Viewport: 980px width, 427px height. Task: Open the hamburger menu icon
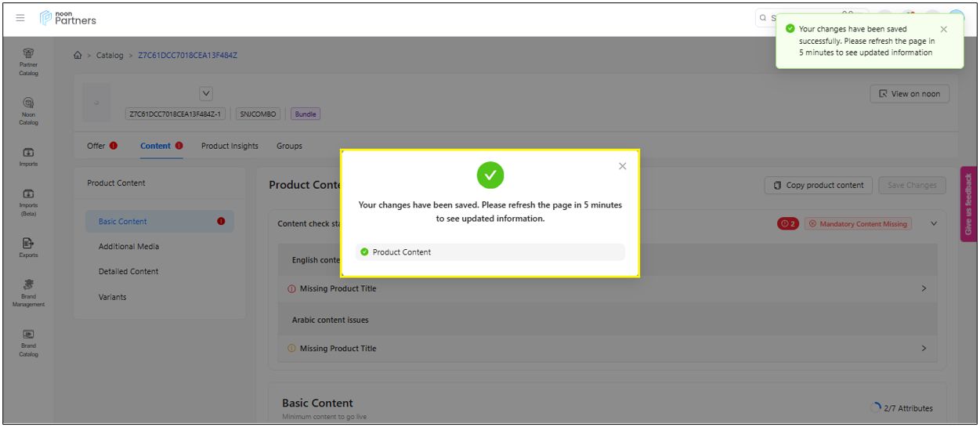click(x=20, y=18)
